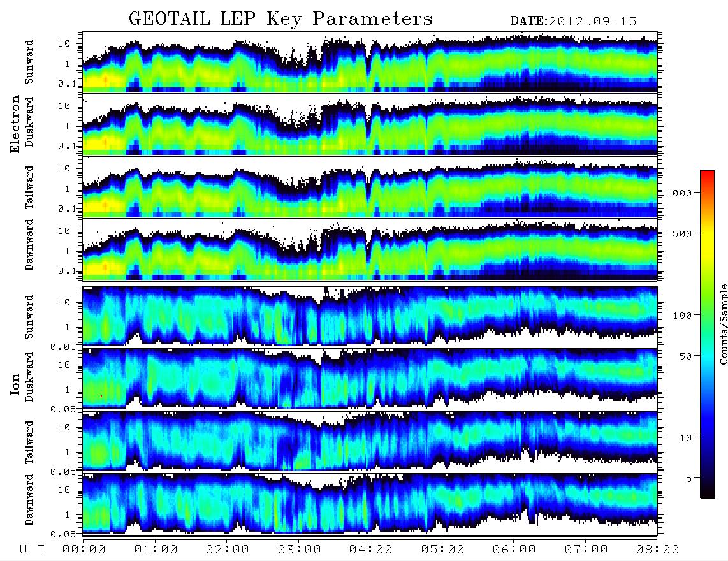Click the "5" color scale value
The height and width of the screenshot is (561, 728).
click(689, 479)
